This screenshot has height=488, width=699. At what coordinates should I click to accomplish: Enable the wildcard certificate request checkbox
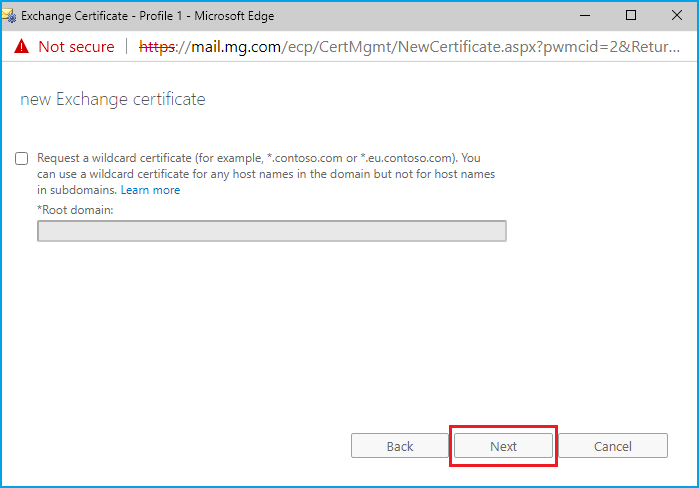[22, 159]
